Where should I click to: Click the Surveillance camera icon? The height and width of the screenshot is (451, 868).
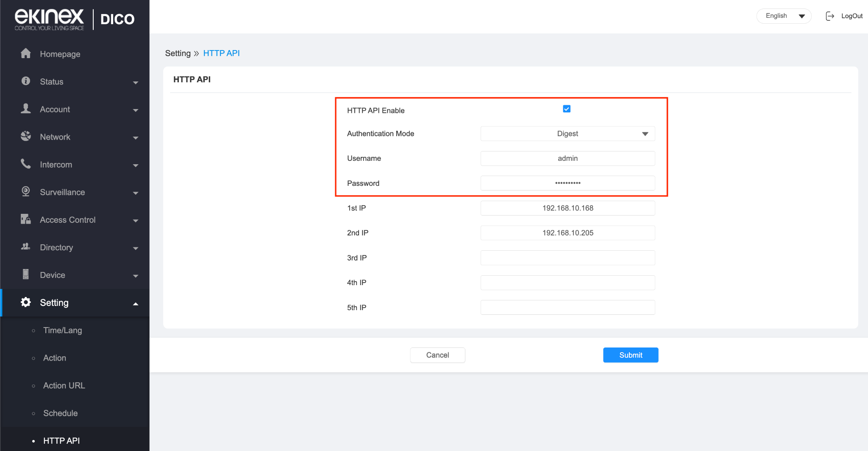coord(26,192)
